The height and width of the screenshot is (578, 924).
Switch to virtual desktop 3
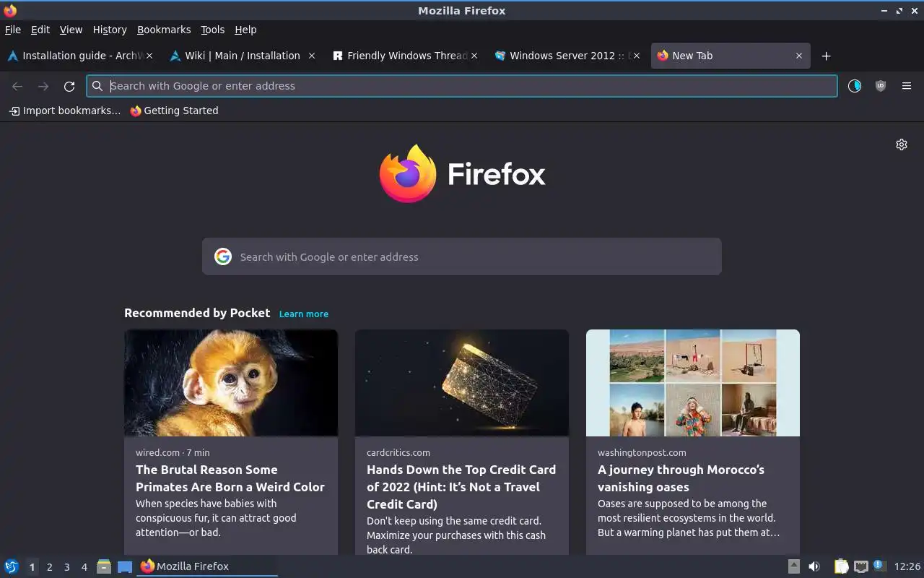click(x=66, y=567)
